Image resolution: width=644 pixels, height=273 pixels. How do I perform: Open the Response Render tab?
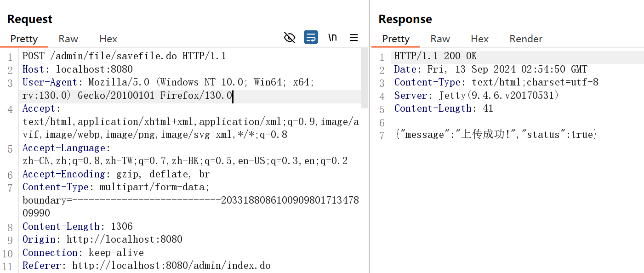pos(526,39)
